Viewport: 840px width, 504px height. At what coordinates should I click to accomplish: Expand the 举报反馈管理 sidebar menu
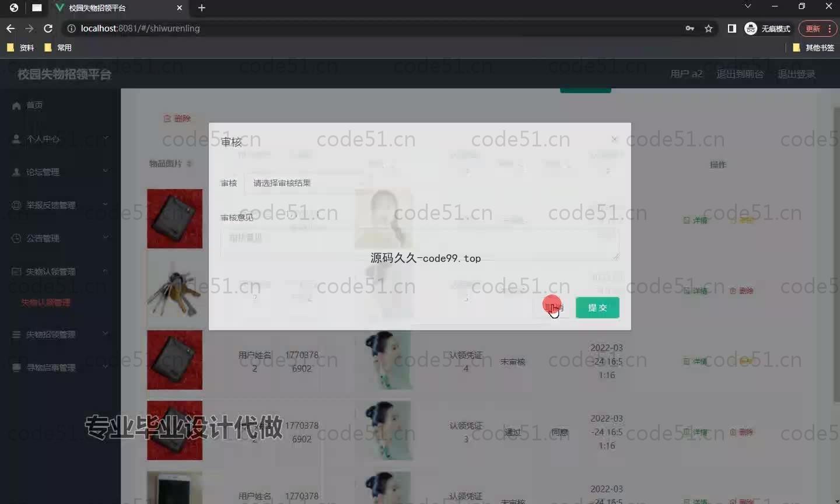60,205
